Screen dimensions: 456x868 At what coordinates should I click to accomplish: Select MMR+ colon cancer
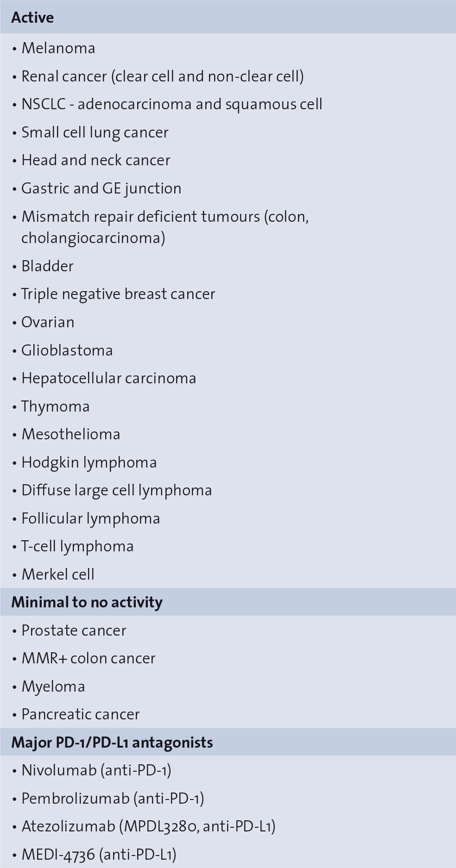88,658
